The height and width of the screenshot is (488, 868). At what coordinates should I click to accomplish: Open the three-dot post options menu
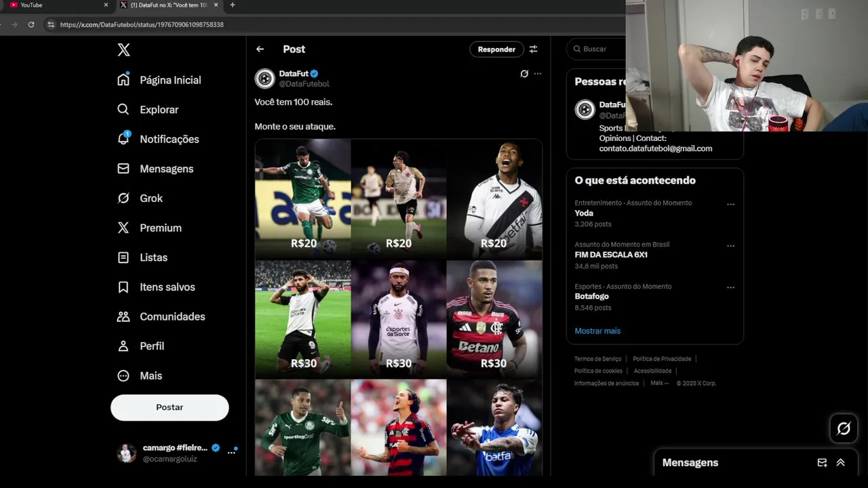pos(538,73)
